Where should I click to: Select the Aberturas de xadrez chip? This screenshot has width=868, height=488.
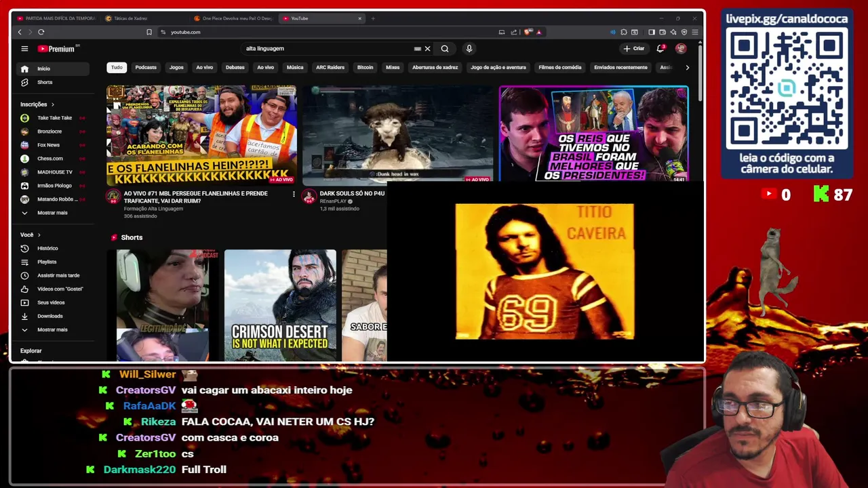pyautogui.click(x=435, y=67)
